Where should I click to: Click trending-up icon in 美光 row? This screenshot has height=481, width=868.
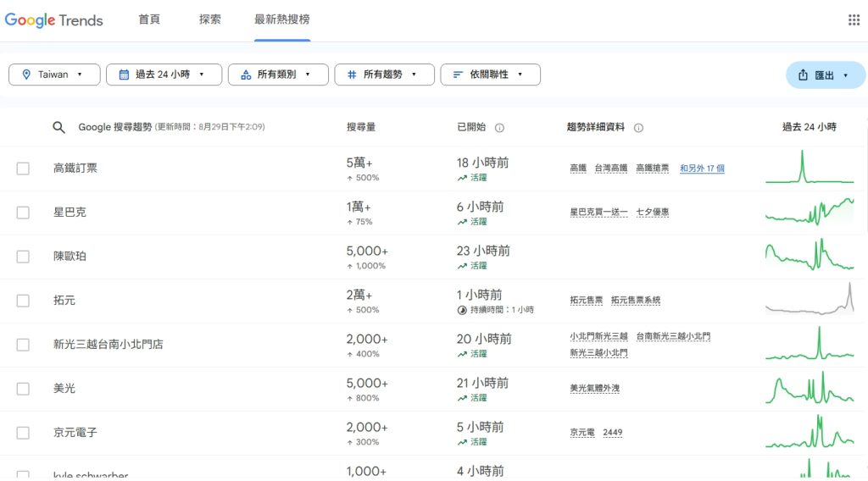tap(462, 398)
